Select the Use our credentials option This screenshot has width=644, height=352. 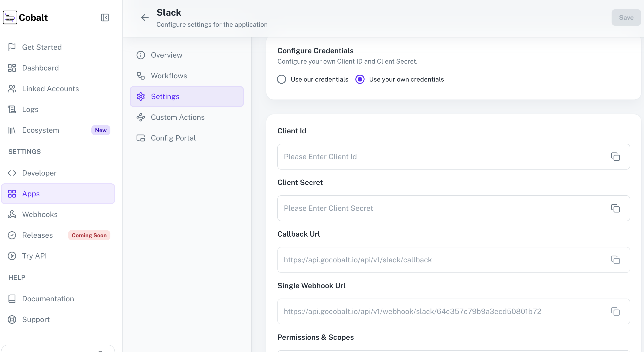[282, 79]
